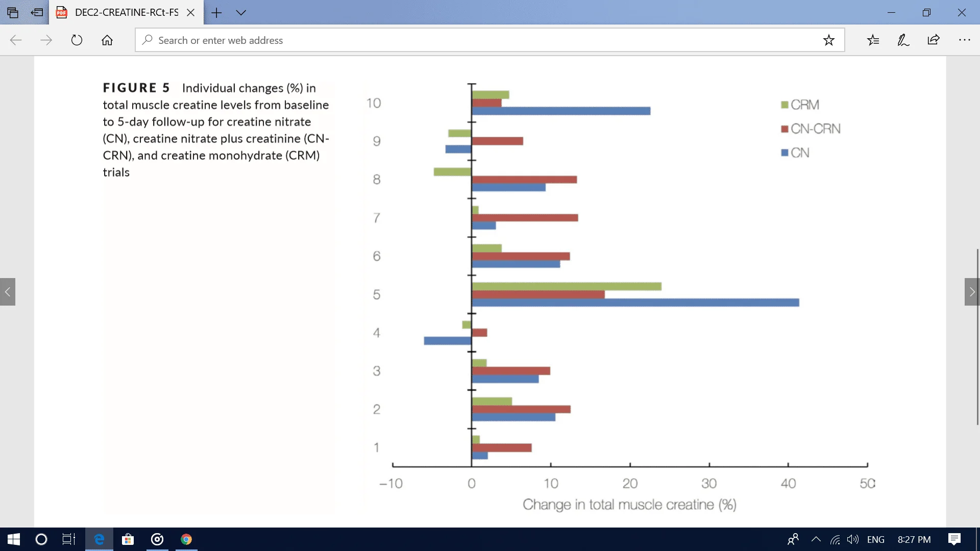Open the tabs you've set aside

coord(13,12)
